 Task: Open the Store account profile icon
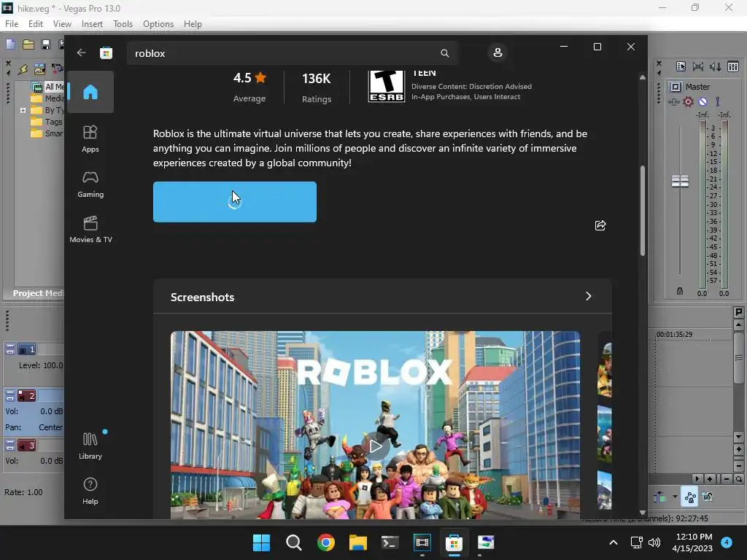pyautogui.click(x=498, y=52)
